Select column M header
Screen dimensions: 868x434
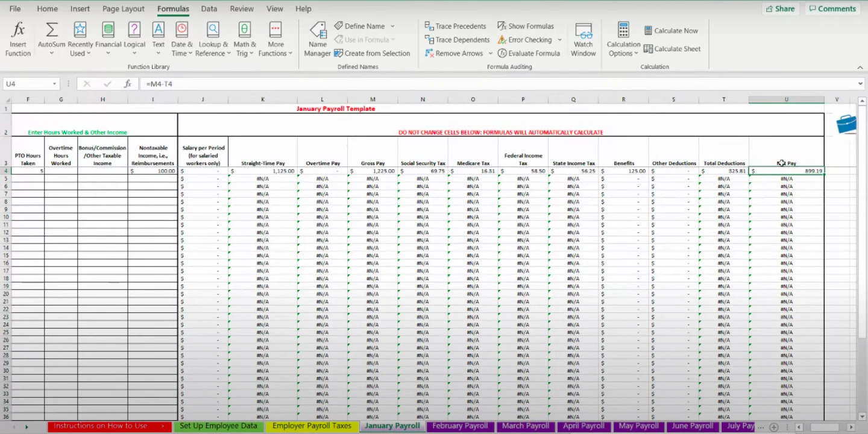coord(373,99)
